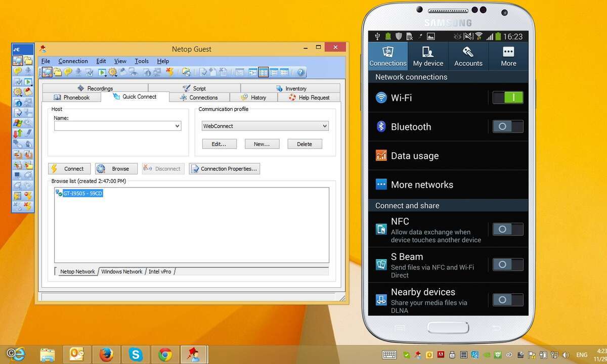Click the ENG language indicator

point(582,355)
